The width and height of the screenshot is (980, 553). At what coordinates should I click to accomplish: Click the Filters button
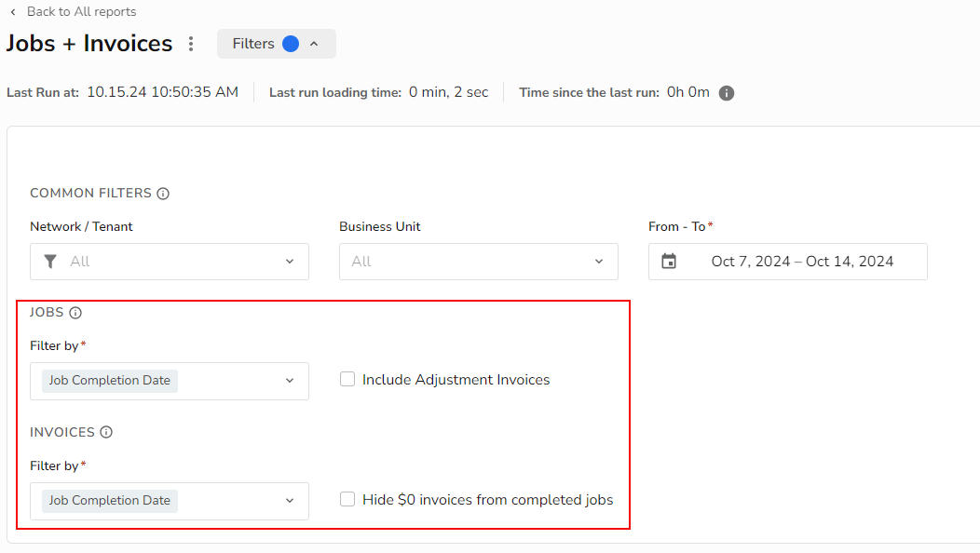253,43
